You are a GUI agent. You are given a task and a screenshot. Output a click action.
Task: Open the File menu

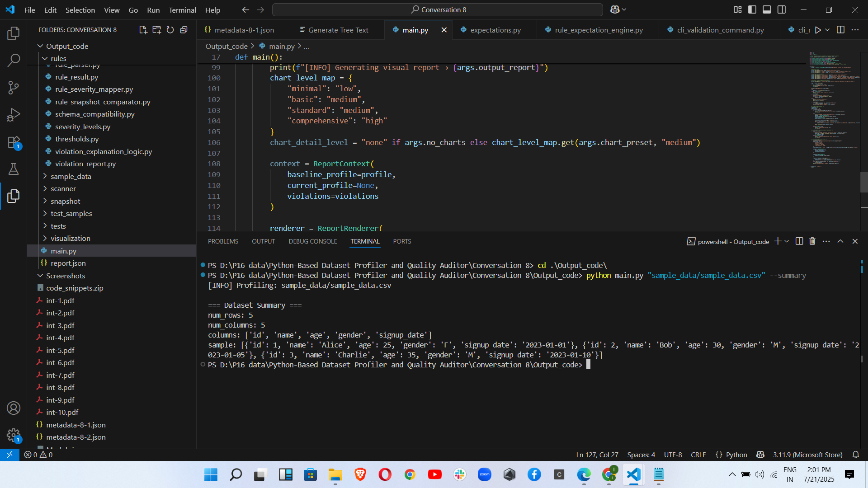[x=29, y=9]
